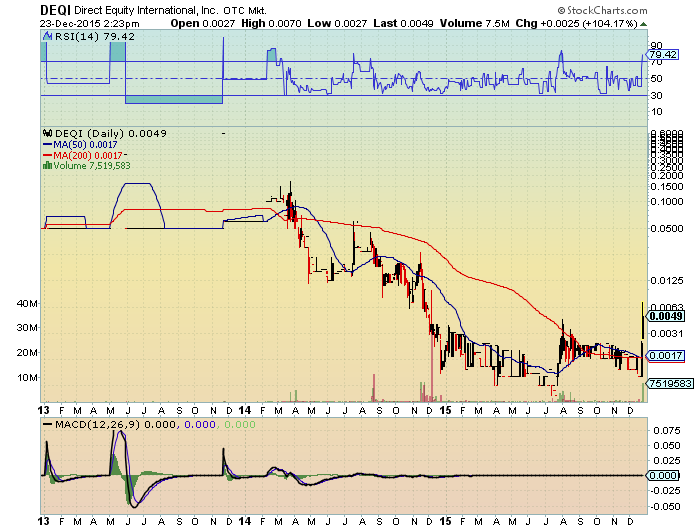This screenshot has width=700, height=530.
Task: Click the -0.050 MACD axis label
Action: (665, 506)
